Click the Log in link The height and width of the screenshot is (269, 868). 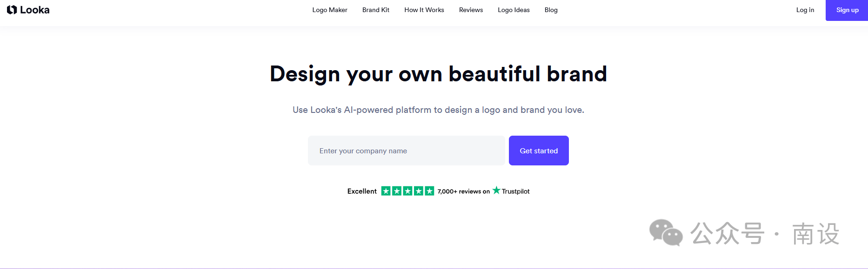tap(805, 10)
